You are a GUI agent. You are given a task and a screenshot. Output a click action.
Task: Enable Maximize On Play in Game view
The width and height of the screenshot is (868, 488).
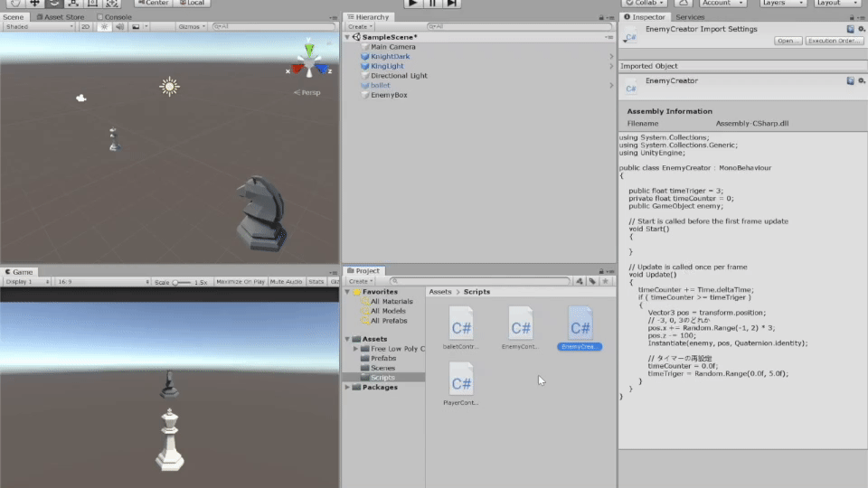(241, 282)
